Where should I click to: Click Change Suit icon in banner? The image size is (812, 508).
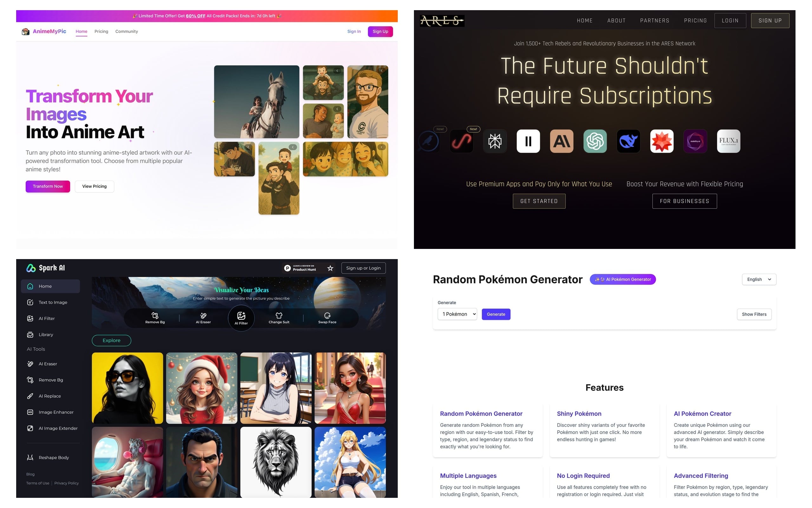point(279,316)
